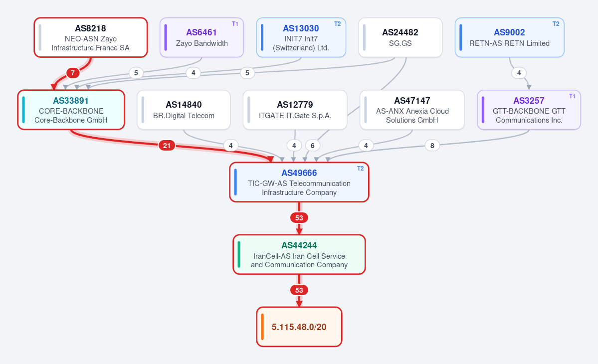The width and height of the screenshot is (598, 364).
Task: Click the AS9002 RETN Limited node
Action: click(x=510, y=38)
